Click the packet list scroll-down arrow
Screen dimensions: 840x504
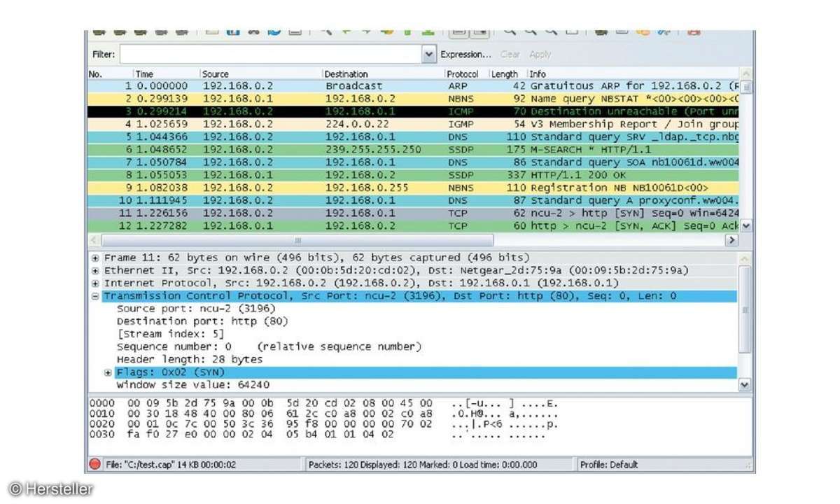[745, 225]
